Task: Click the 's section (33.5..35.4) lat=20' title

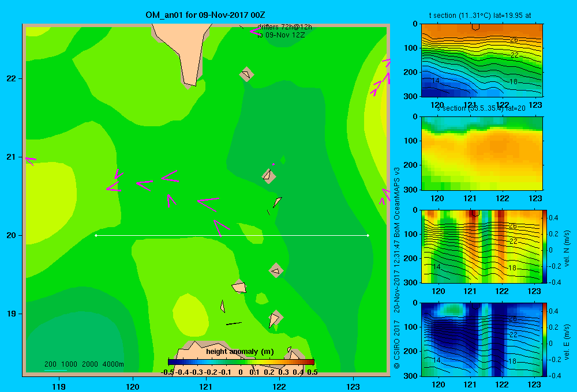Action: coord(481,108)
